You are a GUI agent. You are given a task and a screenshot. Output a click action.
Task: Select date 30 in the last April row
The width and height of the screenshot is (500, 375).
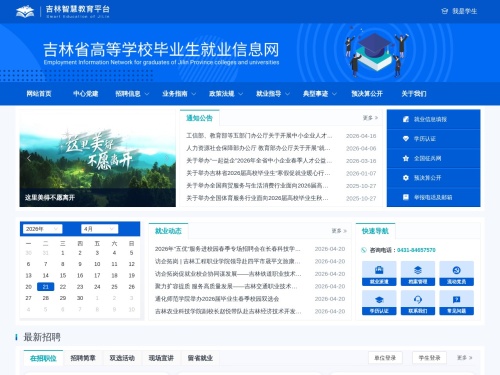point(80,298)
